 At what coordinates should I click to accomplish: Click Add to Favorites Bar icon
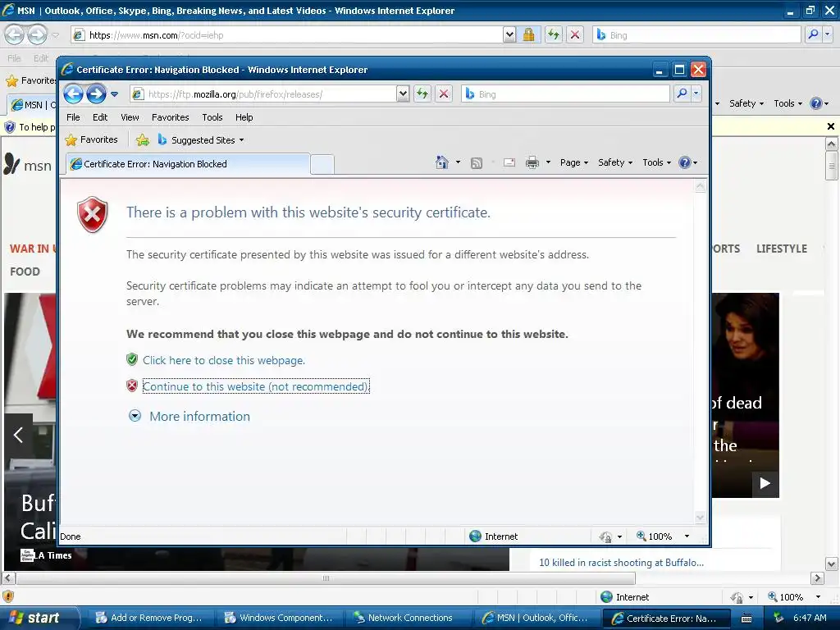(x=143, y=140)
